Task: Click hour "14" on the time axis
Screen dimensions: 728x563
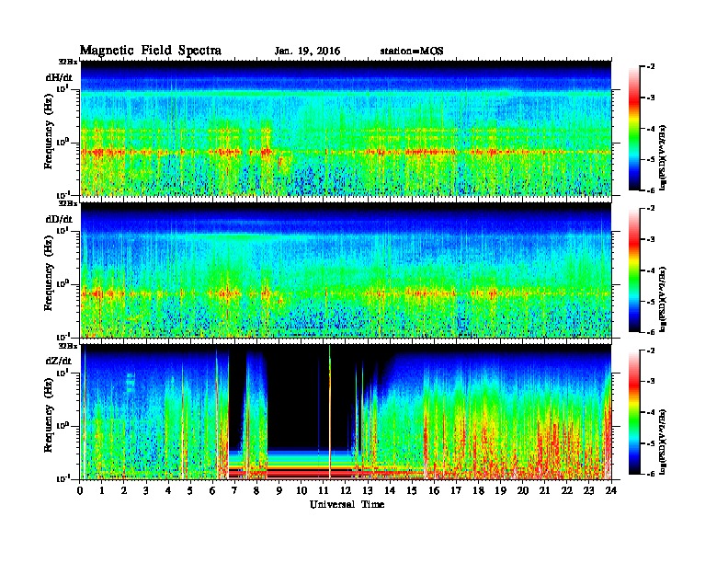Action: point(390,491)
